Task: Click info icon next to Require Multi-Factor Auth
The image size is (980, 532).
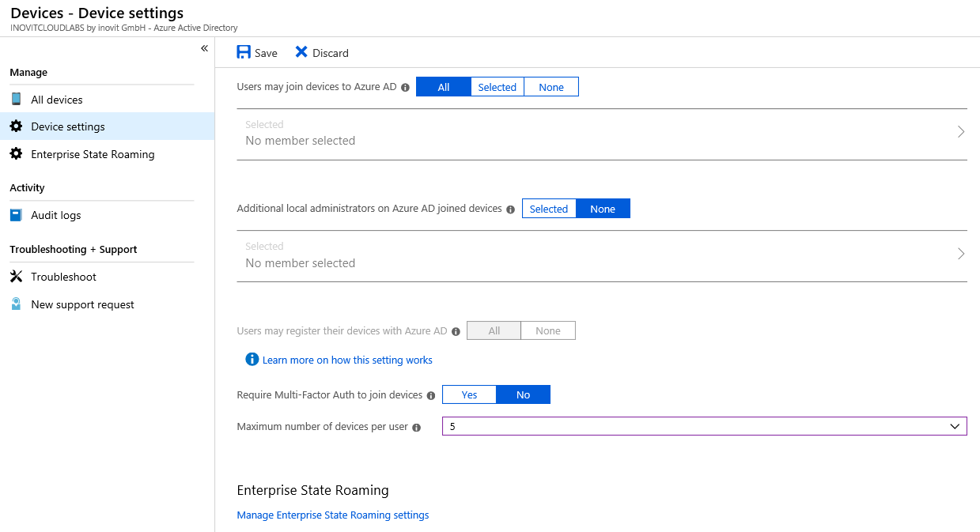Action: pyautogui.click(x=430, y=395)
